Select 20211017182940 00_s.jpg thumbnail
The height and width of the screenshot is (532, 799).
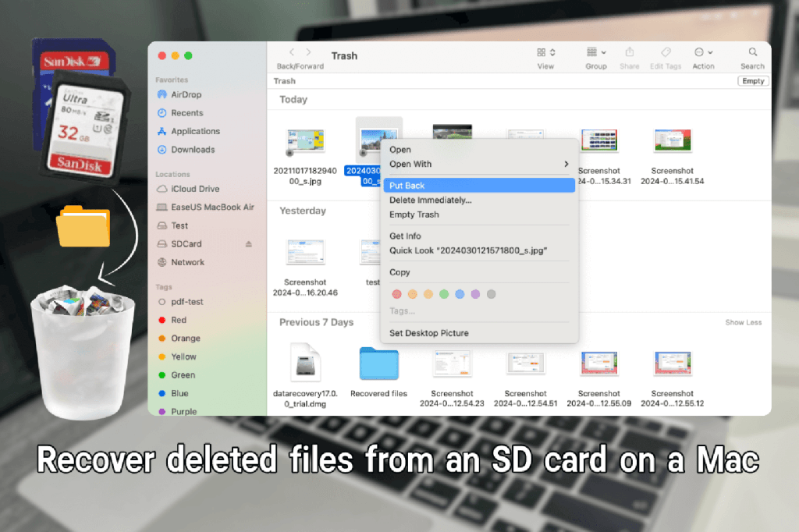click(x=305, y=141)
